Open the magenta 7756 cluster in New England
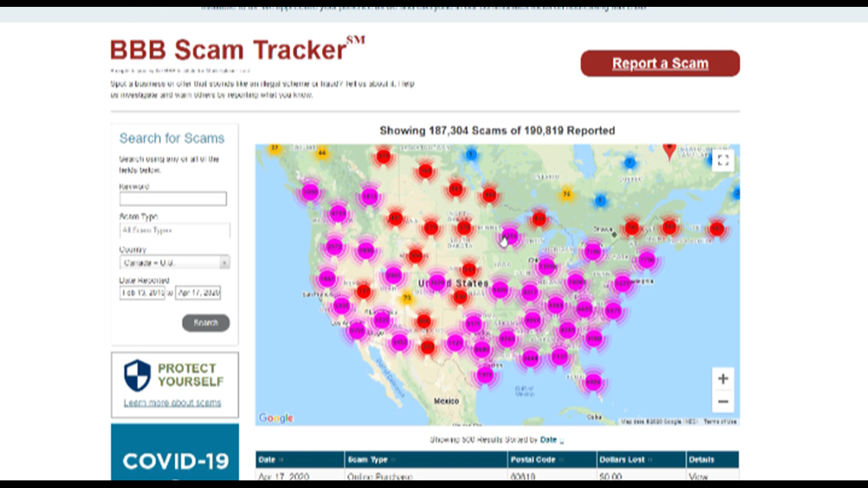 point(646,260)
